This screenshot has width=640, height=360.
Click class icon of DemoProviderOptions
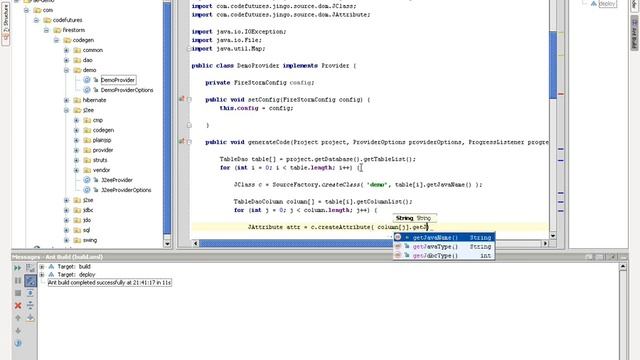pos(87,90)
